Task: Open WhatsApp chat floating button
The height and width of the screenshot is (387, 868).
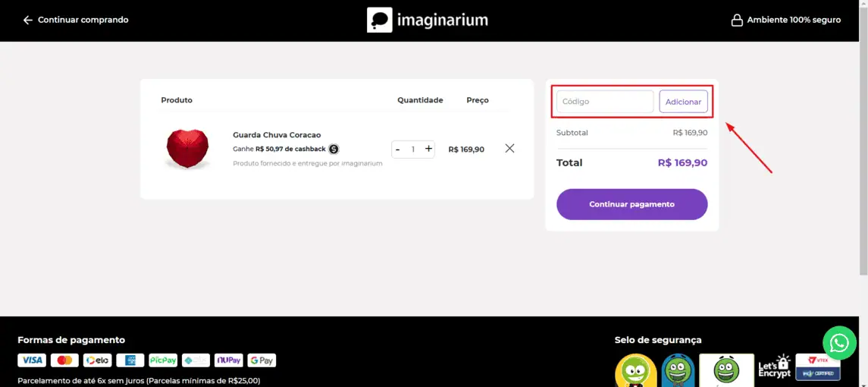Action: (839, 344)
